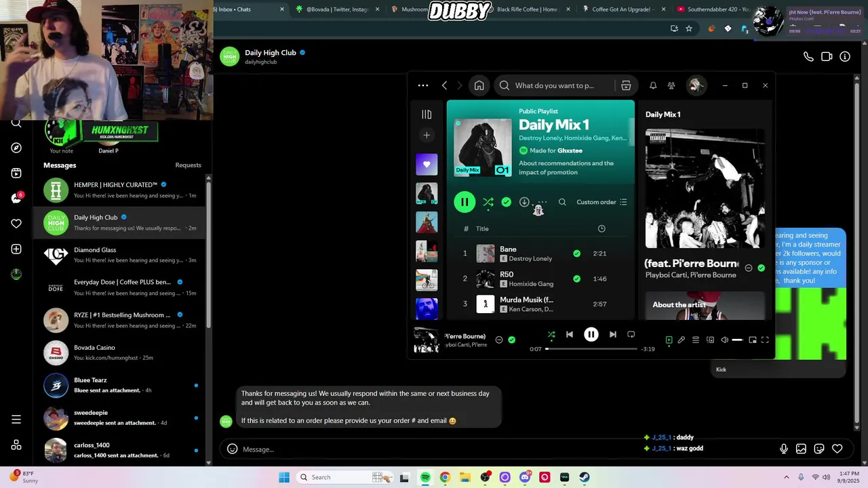Viewport: 868px width, 488px height.
Task: Open Connect to a device icon
Action: pos(710,340)
